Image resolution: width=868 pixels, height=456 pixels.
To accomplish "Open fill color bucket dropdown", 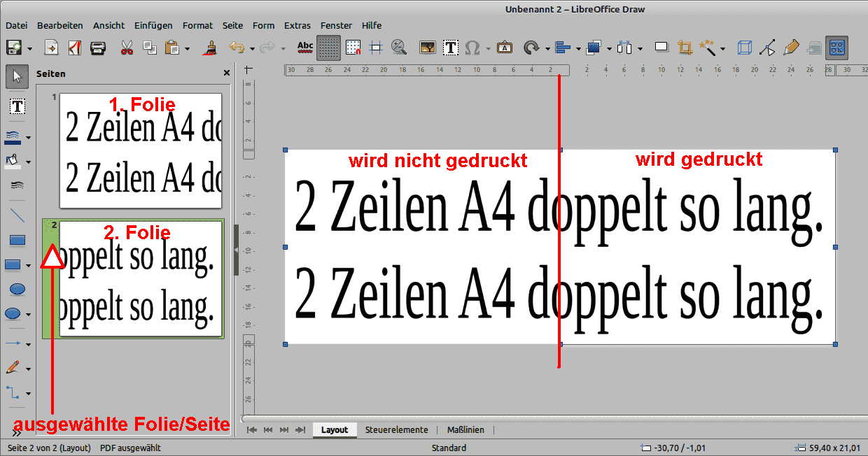I will tap(29, 162).
